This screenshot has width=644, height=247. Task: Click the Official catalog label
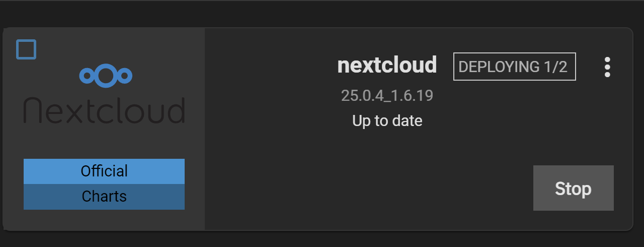click(104, 171)
